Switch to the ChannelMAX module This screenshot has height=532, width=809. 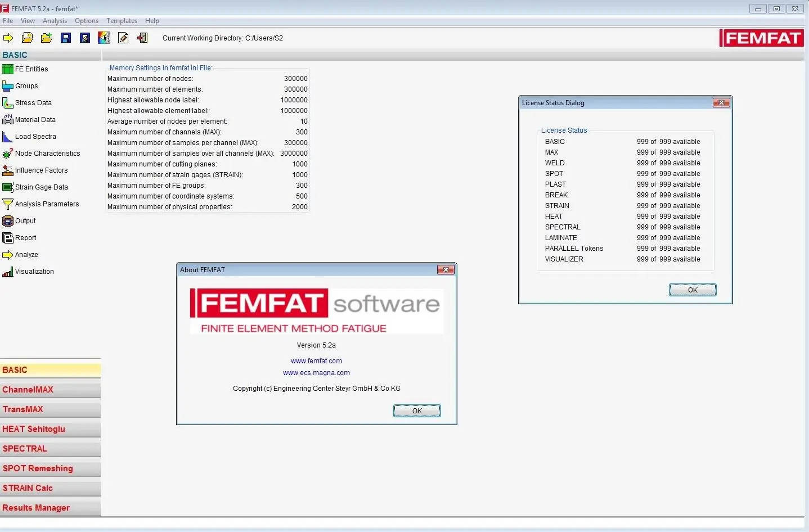pos(51,390)
